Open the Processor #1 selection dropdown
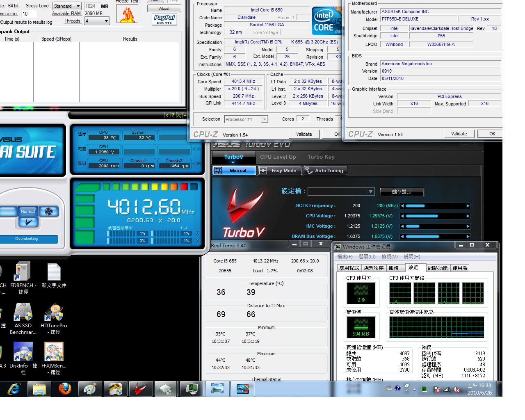Viewport: 525px width, 420px height. [246, 119]
